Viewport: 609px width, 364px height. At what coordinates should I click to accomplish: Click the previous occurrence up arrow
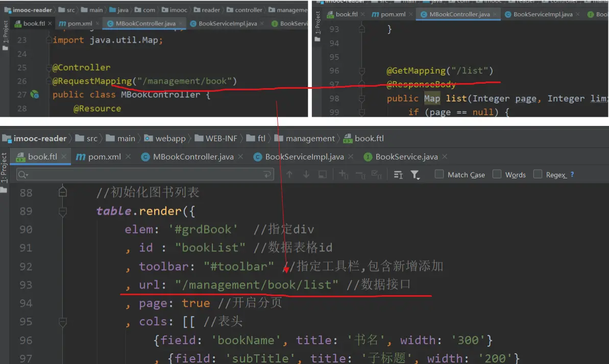pos(289,175)
